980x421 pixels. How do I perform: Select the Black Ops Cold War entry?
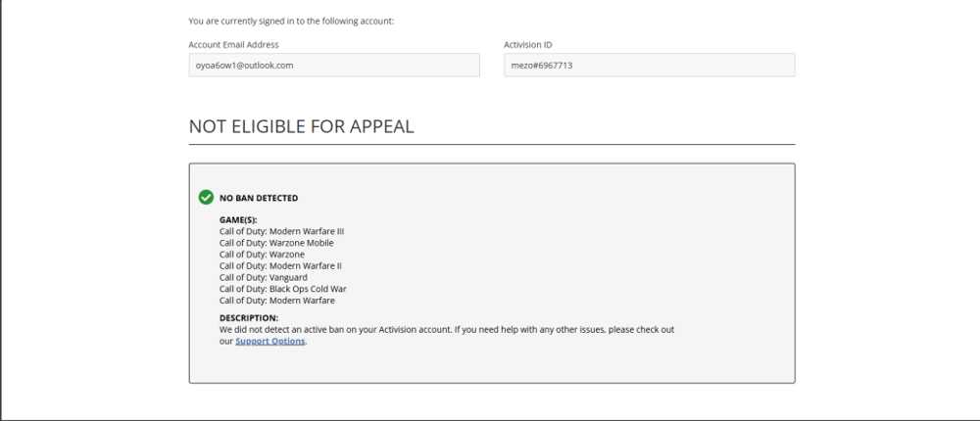tap(282, 289)
